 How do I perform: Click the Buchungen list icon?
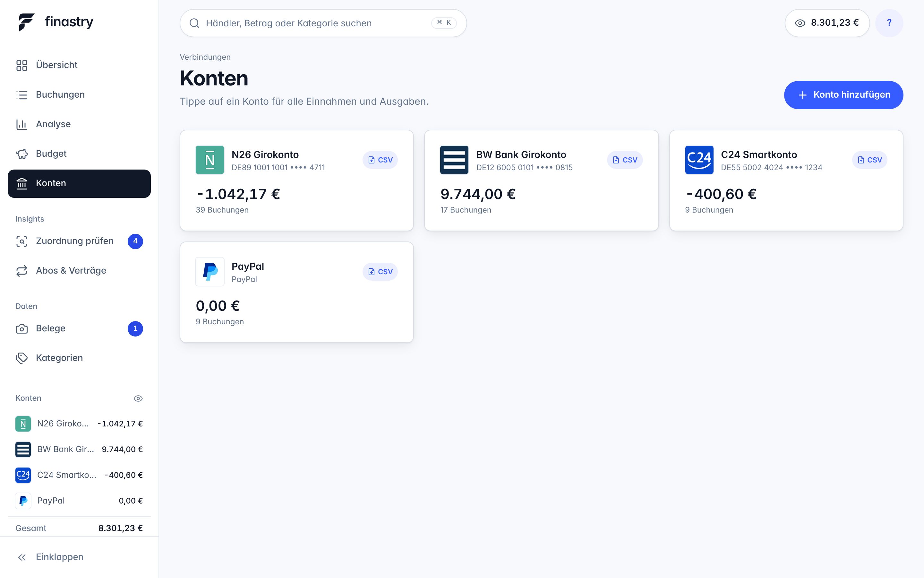point(22,95)
